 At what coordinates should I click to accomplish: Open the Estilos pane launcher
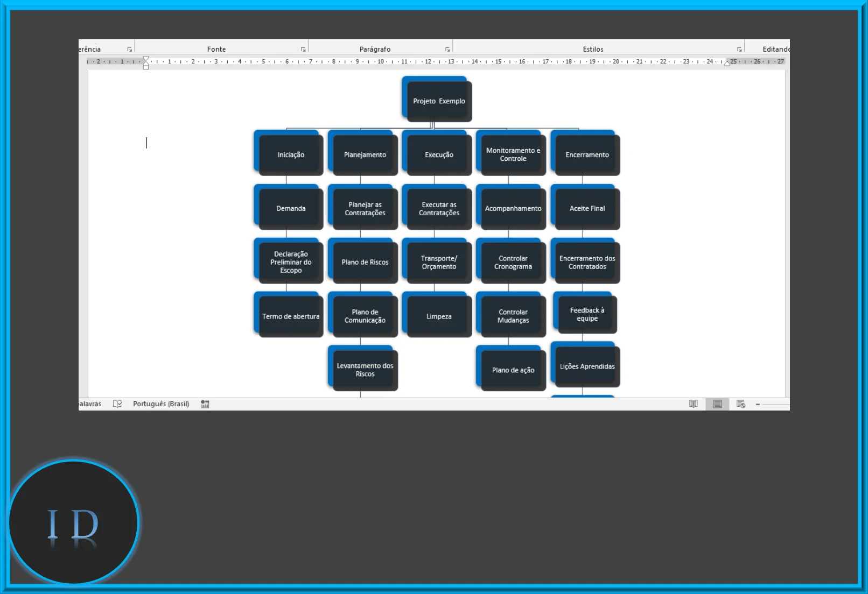(x=740, y=48)
